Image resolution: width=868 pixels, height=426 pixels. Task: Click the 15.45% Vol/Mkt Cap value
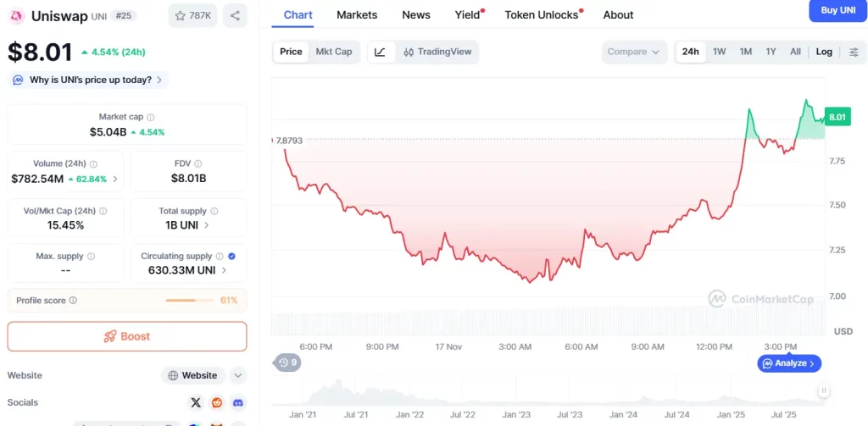[65, 225]
